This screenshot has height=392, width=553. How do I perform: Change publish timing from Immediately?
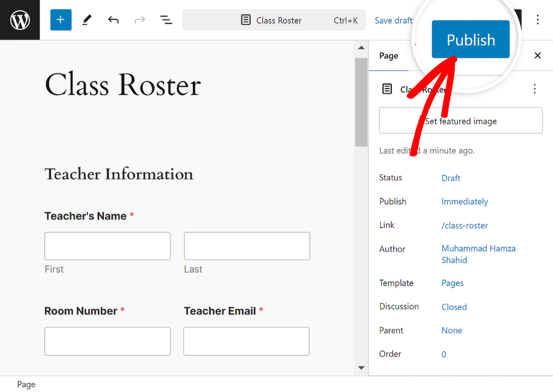[465, 201]
